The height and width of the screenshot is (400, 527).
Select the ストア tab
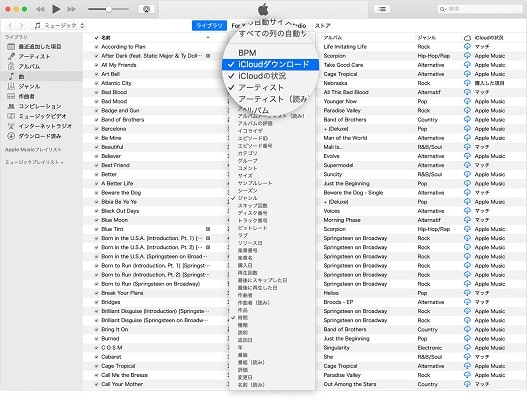click(x=323, y=26)
